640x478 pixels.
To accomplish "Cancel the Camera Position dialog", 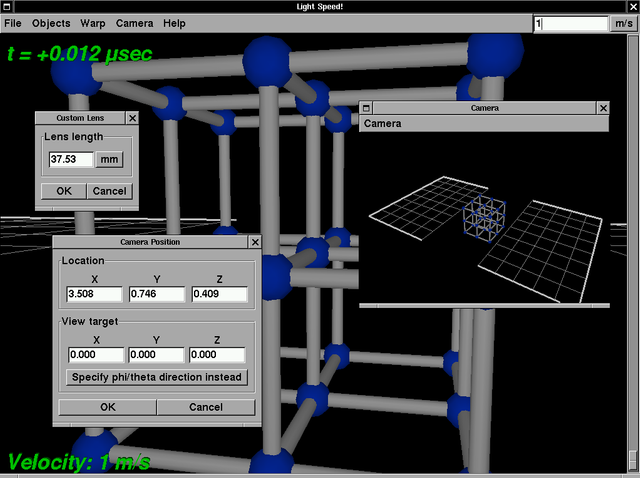I will pos(206,407).
